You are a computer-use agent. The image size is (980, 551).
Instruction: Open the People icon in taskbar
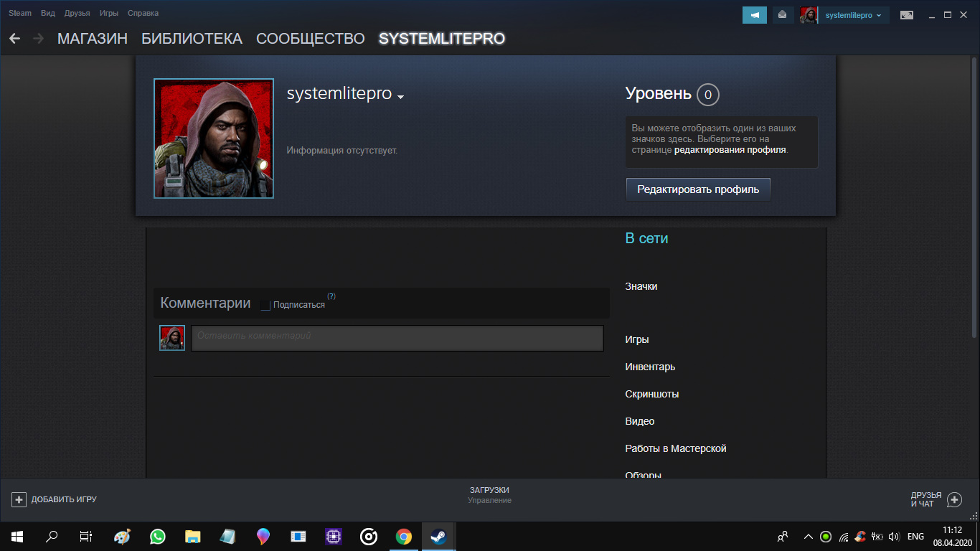pyautogui.click(x=783, y=536)
